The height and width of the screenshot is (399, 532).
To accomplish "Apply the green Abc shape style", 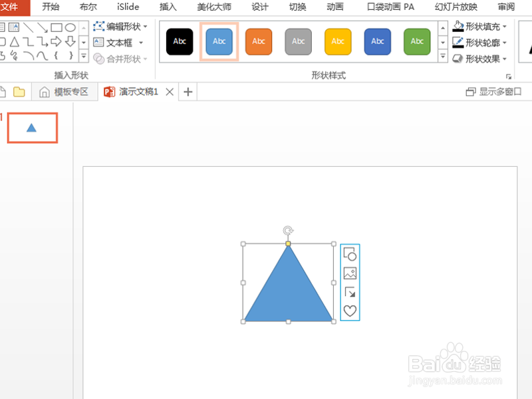I will (417, 42).
